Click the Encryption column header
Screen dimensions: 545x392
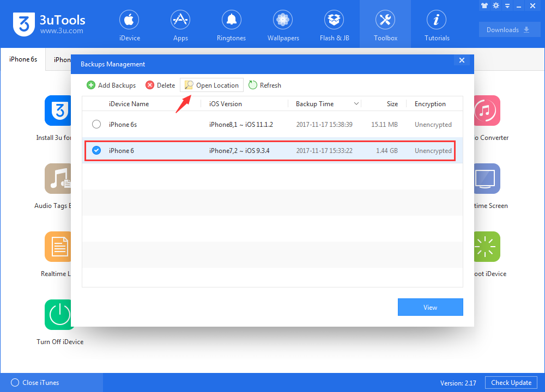[430, 104]
